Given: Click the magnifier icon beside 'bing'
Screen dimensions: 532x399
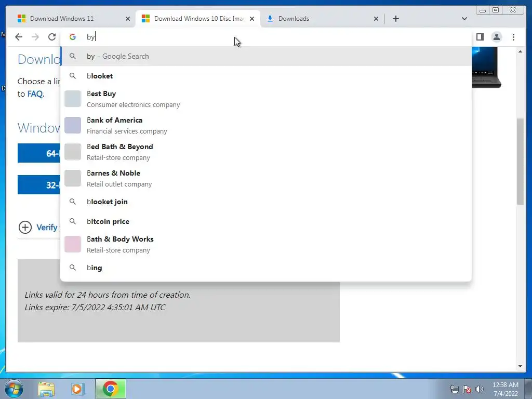Looking at the screenshot, I should [73, 268].
